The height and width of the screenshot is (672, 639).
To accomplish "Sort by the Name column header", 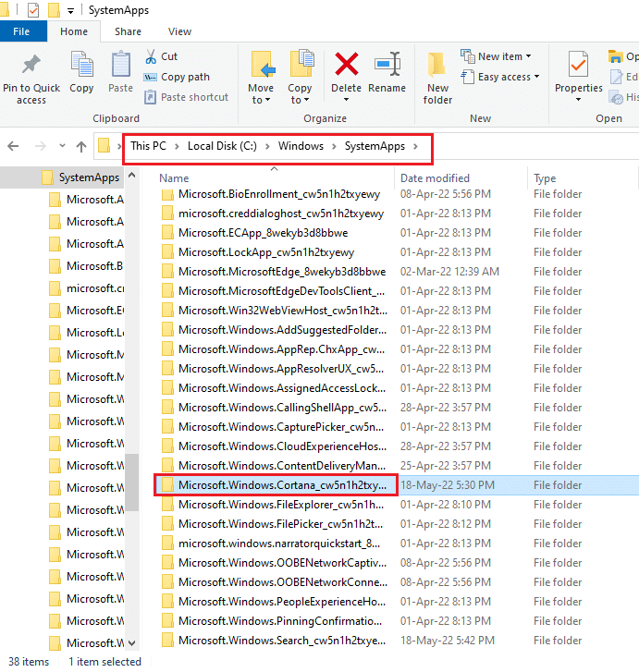I will tap(174, 178).
